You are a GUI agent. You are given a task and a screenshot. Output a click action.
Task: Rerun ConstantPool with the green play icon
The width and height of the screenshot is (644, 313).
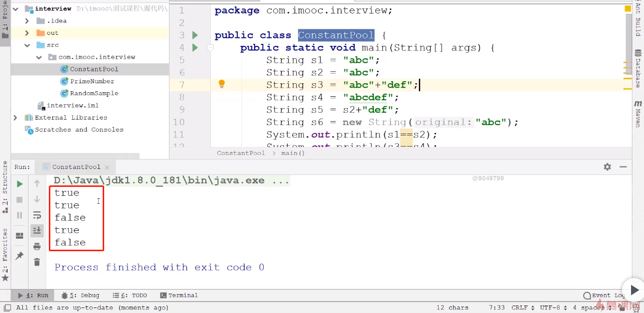(20, 184)
